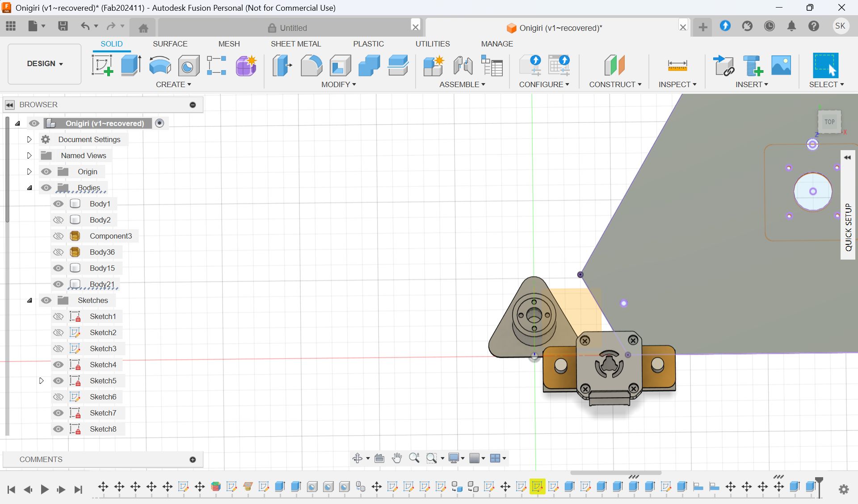Switch to the PLASTIC tab
This screenshot has height=504, width=858.
[x=368, y=44]
